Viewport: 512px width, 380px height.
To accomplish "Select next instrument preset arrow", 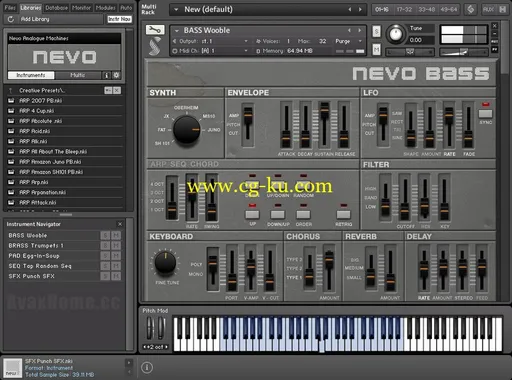I will coord(360,30).
